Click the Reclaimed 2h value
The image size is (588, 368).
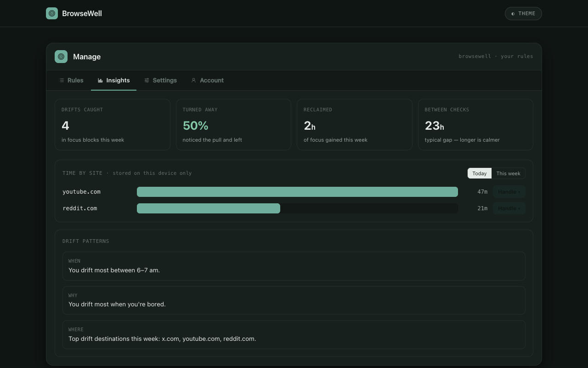point(310,126)
